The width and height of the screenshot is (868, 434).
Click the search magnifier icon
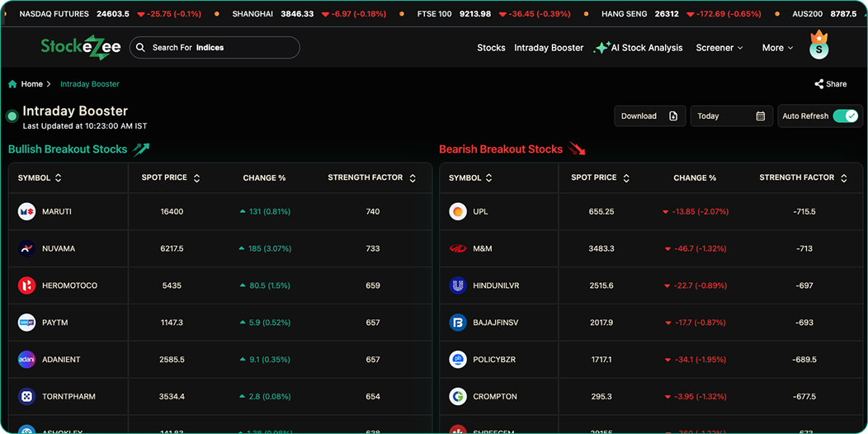[x=140, y=48]
